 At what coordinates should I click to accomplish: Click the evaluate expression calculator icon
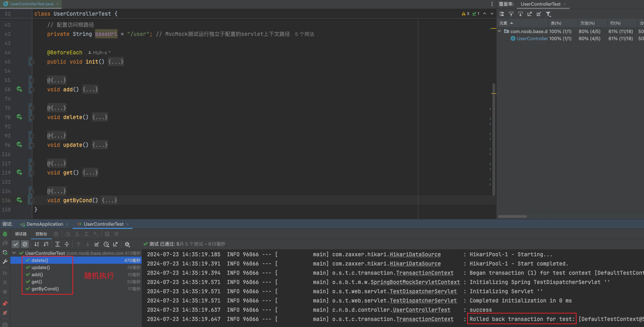pos(107,234)
